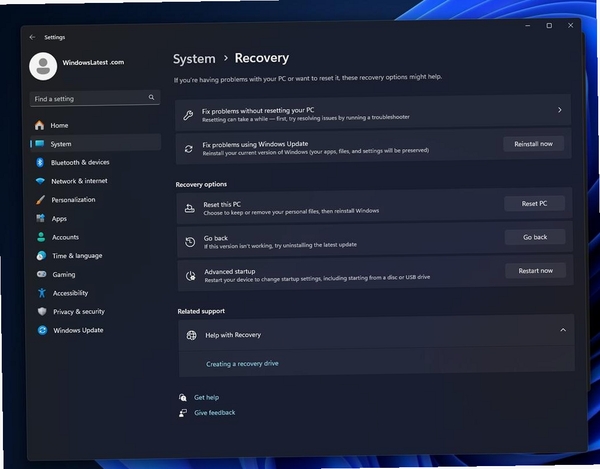Click the Network & internet wifi icon

(x=40, y=181)
